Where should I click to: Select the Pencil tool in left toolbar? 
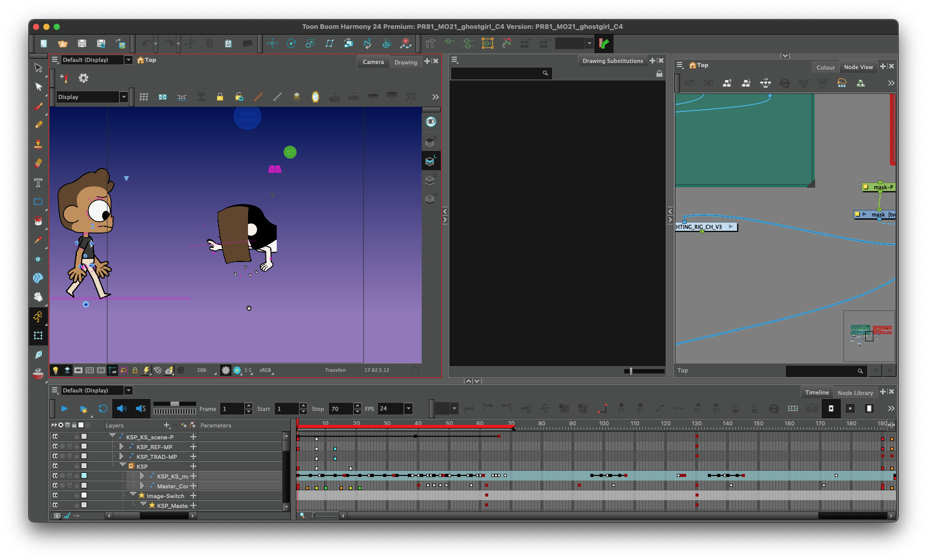click(x=38, y=125)
